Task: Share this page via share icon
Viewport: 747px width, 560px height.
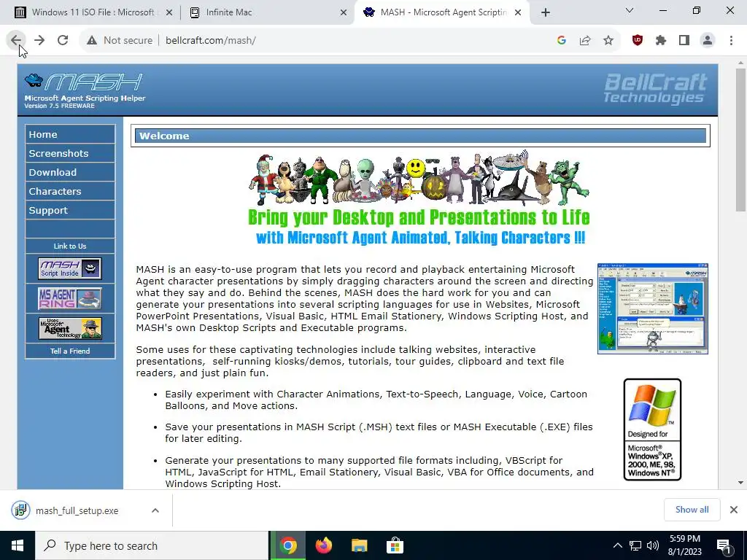Action: [x=585, y=41]
